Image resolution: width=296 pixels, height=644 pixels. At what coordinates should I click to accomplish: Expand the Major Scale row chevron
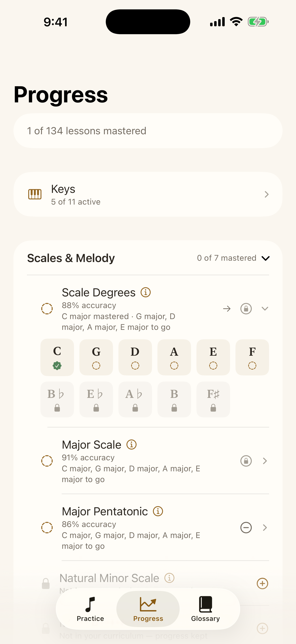[265, 461]
